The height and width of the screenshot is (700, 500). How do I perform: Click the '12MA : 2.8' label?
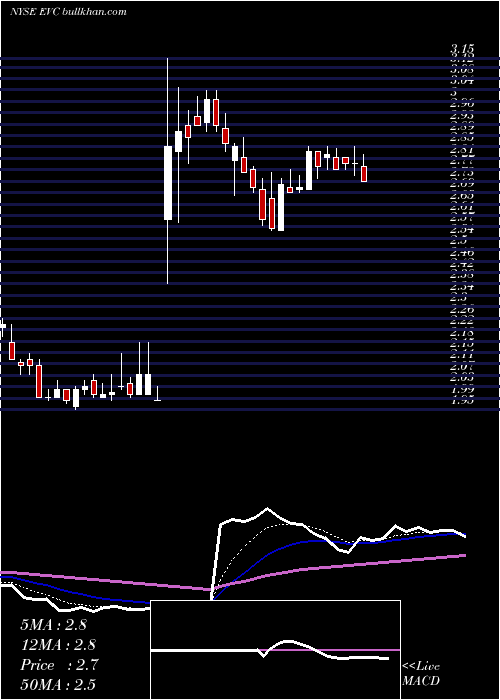(x=58, y=645)
